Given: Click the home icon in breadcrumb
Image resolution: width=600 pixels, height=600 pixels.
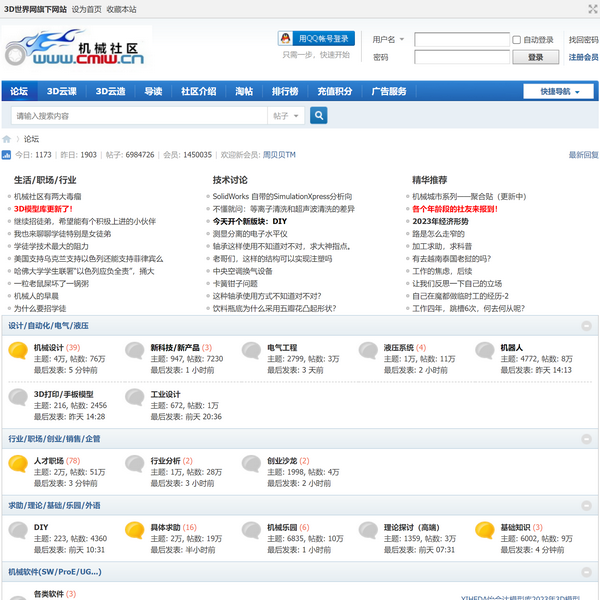Looking at the screenshot, I should (x=7, y=139).
